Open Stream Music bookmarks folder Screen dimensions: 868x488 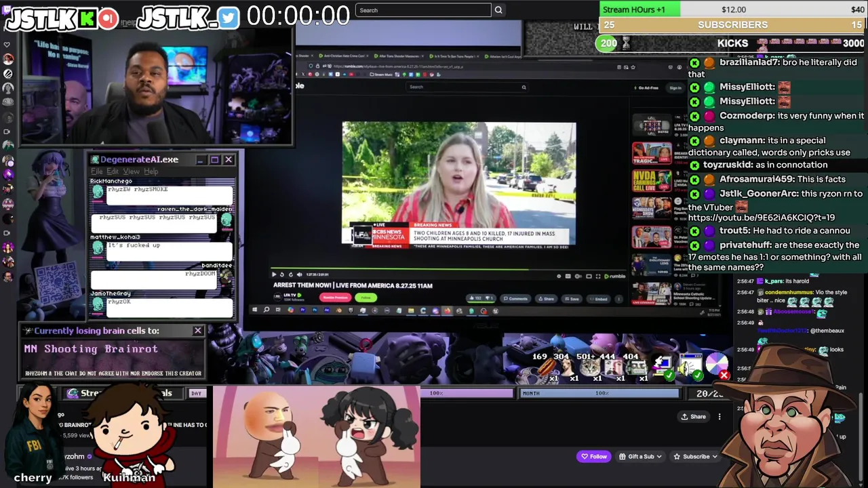pyautogui.click(x=381, y=75)
